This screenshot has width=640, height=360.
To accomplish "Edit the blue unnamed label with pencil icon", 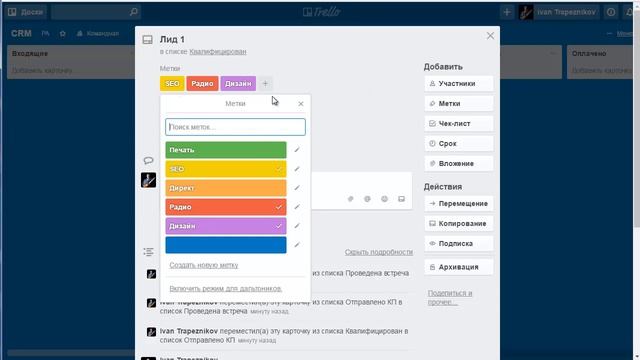I will [x=297, y=245].
